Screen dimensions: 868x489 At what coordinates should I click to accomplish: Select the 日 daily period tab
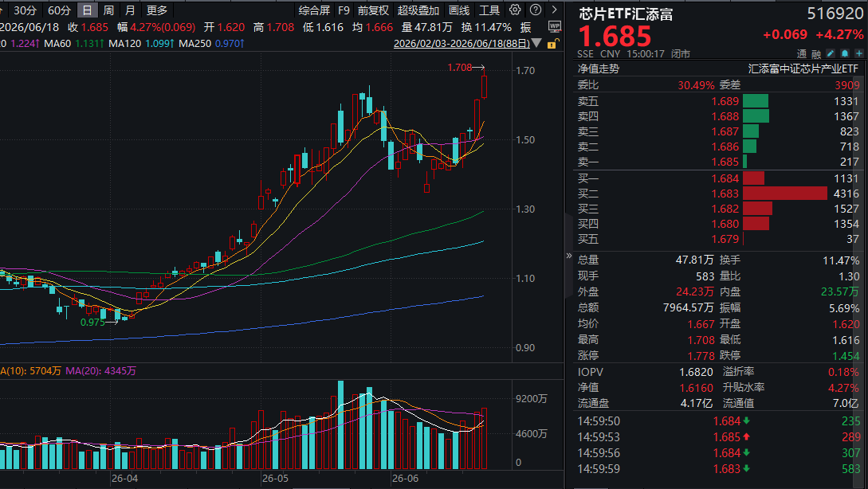(88, 10)
